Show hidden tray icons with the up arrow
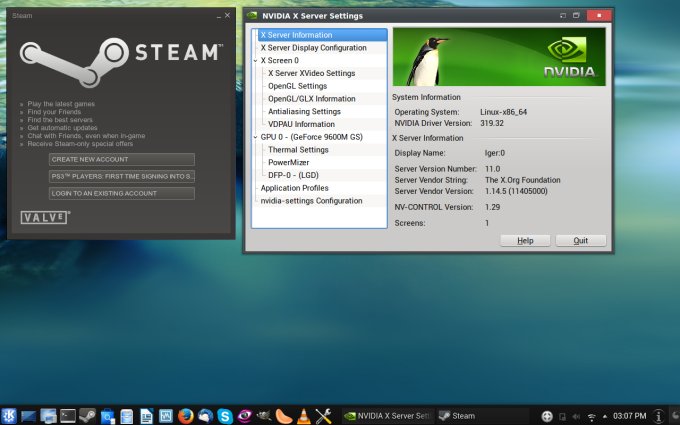Image resolution: width=680 pixels, height=425 pixels. point(605,417)
